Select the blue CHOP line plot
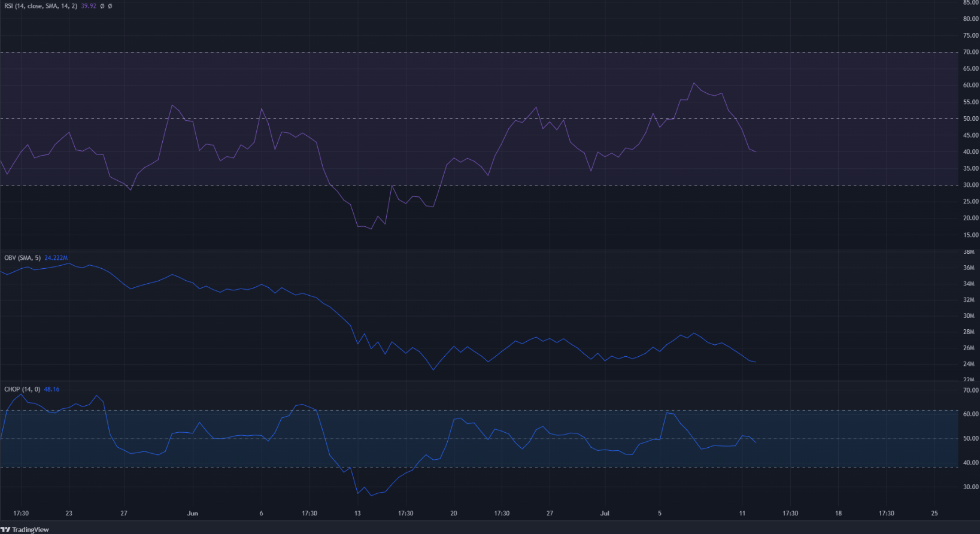Image resolution: width=980 pixels, height=534 pixels. tap(377, 446)
